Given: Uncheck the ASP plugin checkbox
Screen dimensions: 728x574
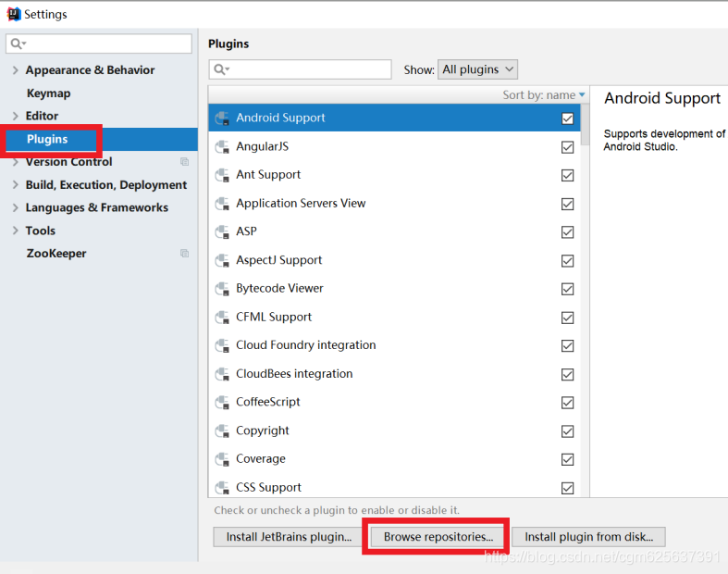Looking at the screenshot, I should 567,232.
